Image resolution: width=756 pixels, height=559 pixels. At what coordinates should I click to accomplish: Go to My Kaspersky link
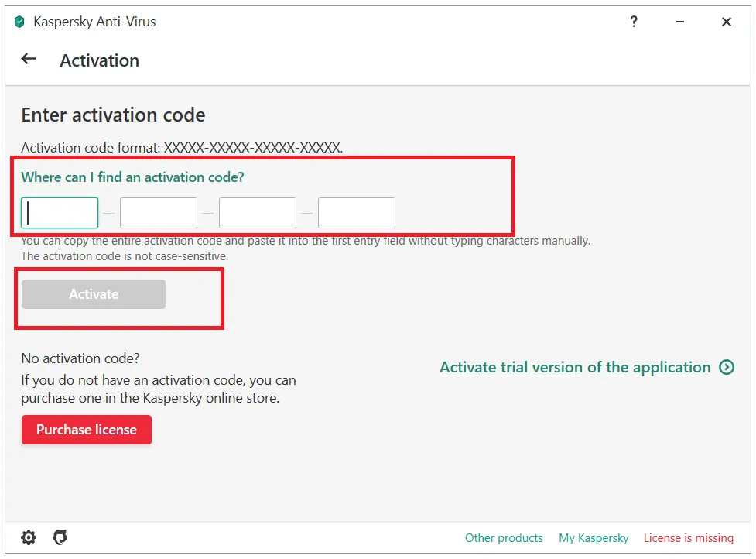point(594,538)
